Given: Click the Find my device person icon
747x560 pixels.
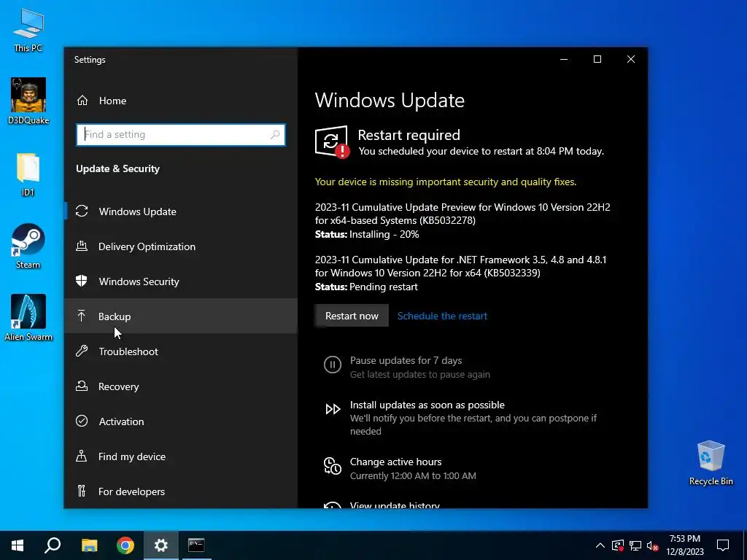Looking at the screenshot, I should coord(82,456).
